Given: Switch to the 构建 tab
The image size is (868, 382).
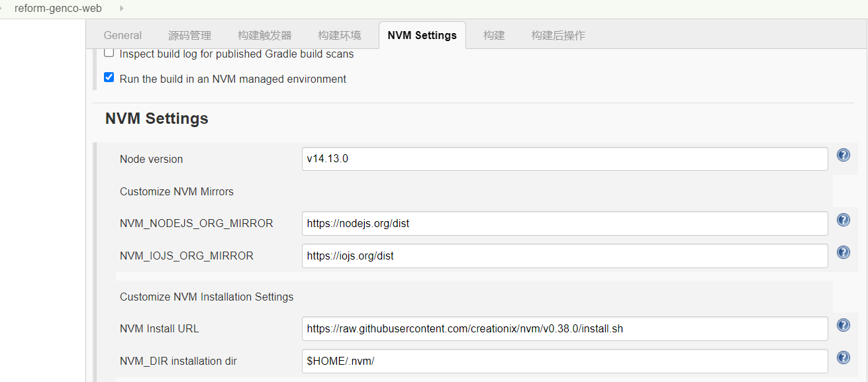Looking at the screenshot, I should coord(493,34).
